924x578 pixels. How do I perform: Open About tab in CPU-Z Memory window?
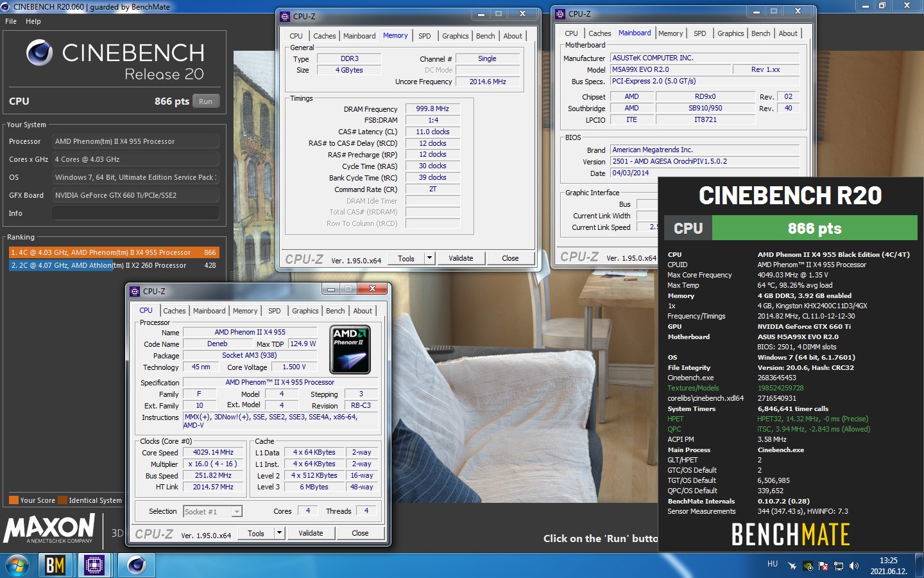click(x=513, y=36)
